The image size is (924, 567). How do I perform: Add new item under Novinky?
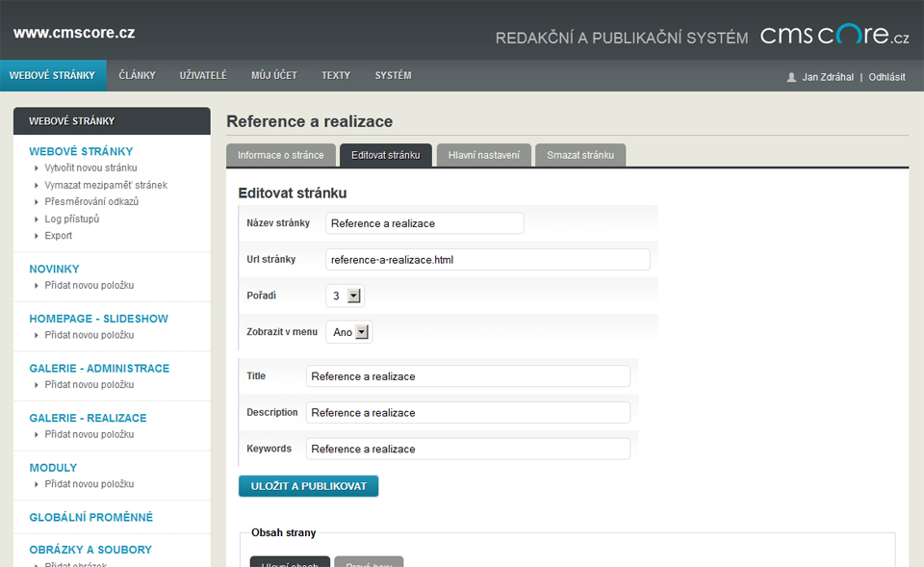[x=90, y=285]
